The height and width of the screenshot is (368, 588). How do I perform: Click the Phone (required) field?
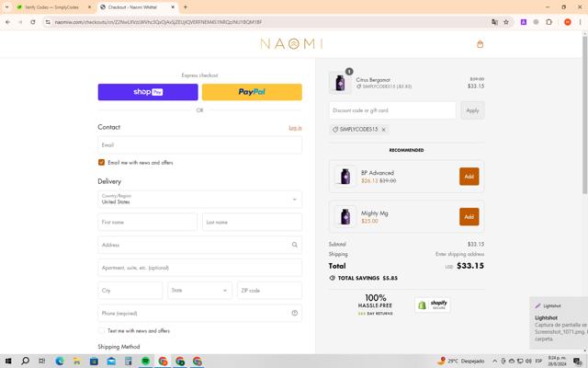click(199, 313)
